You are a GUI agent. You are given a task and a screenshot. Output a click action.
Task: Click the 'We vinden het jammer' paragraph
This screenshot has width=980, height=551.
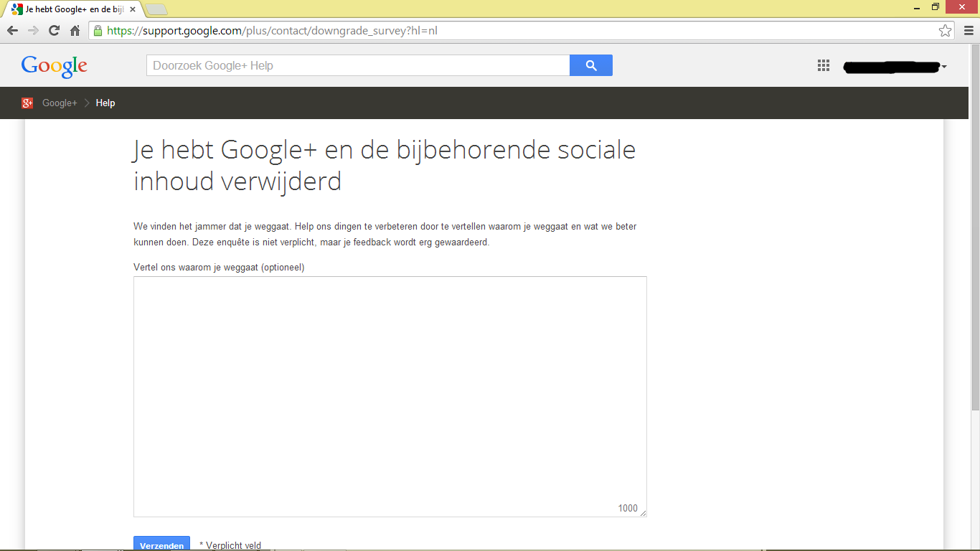(385, 235)
